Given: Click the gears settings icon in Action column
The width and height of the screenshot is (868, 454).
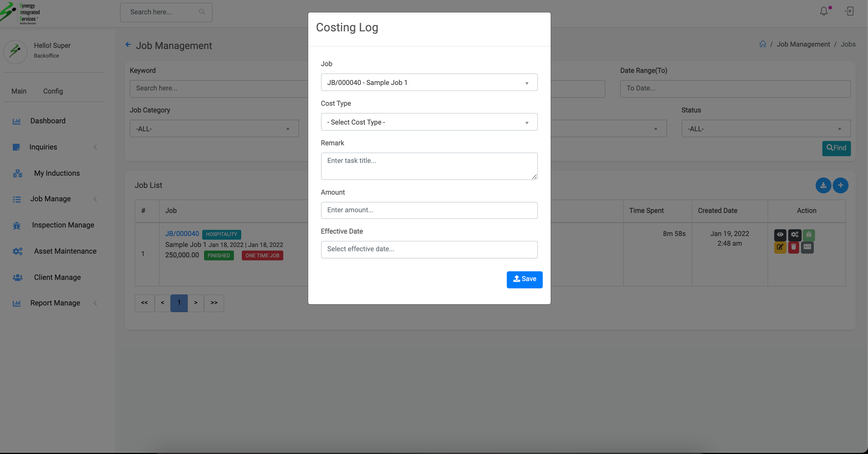Looking at the screenshot, I should click(794, 234).
